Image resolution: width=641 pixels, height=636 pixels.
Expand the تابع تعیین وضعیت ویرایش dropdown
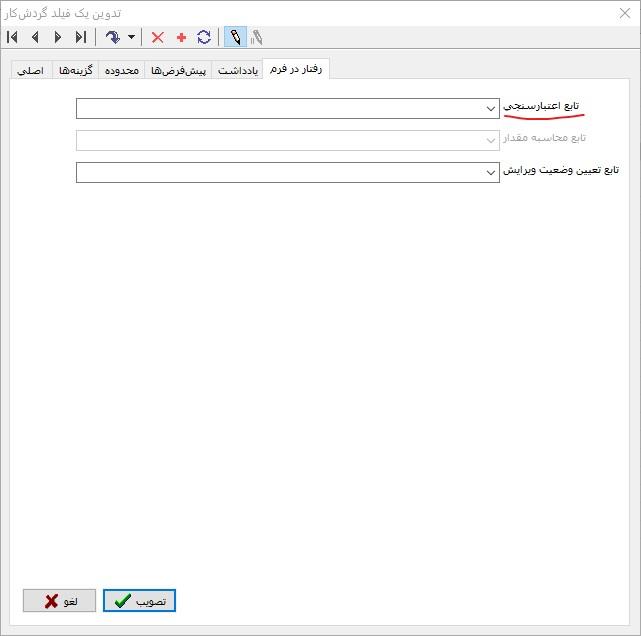point(490,173)
